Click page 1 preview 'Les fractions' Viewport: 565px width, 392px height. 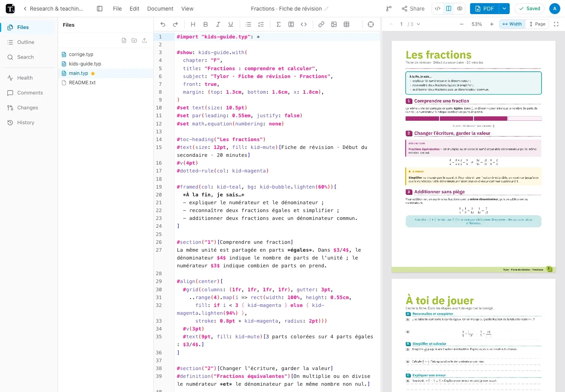(474, 156)
